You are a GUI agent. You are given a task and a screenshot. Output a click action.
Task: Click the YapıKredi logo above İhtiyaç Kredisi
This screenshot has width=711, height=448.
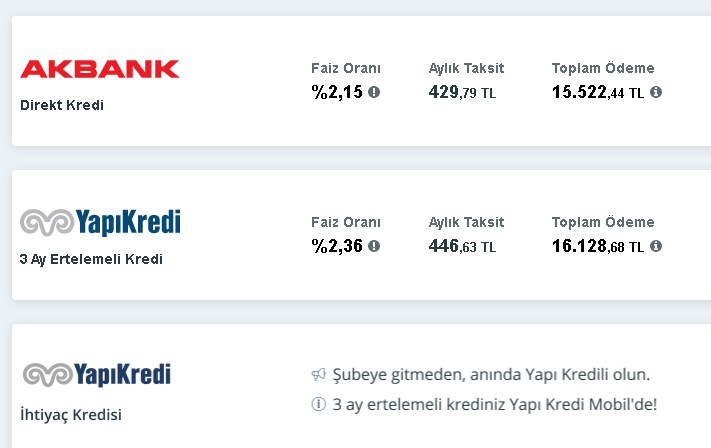tap(97, 375)
